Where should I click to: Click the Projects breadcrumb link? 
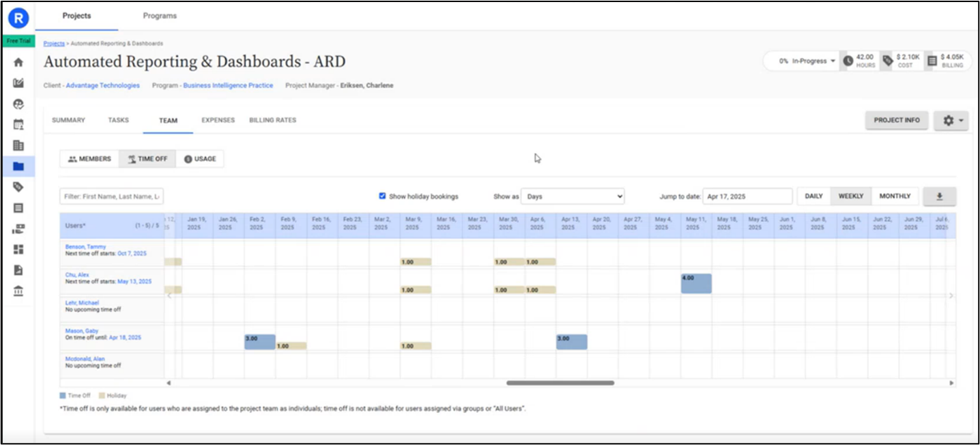[54, 43]
